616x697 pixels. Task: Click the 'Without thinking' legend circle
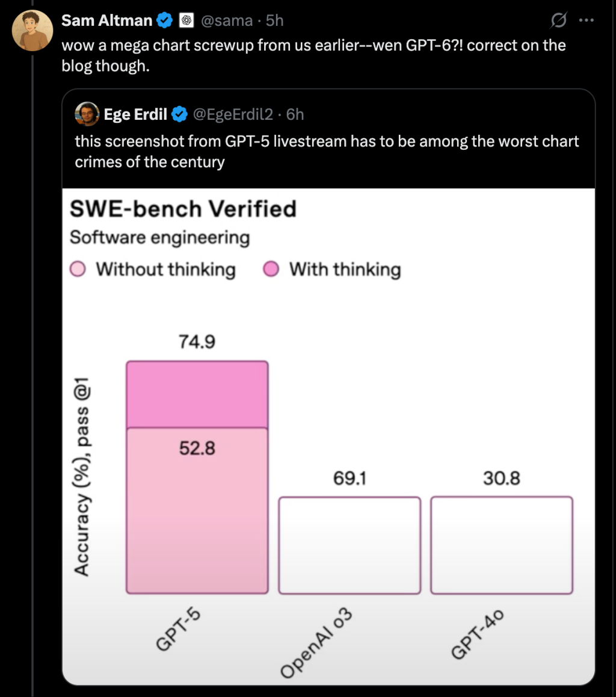[x=78, y=269]
